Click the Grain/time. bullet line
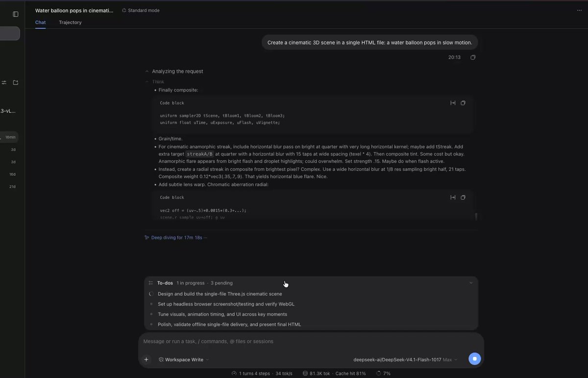Screen dimensions: 588x378 coord(171,139)
